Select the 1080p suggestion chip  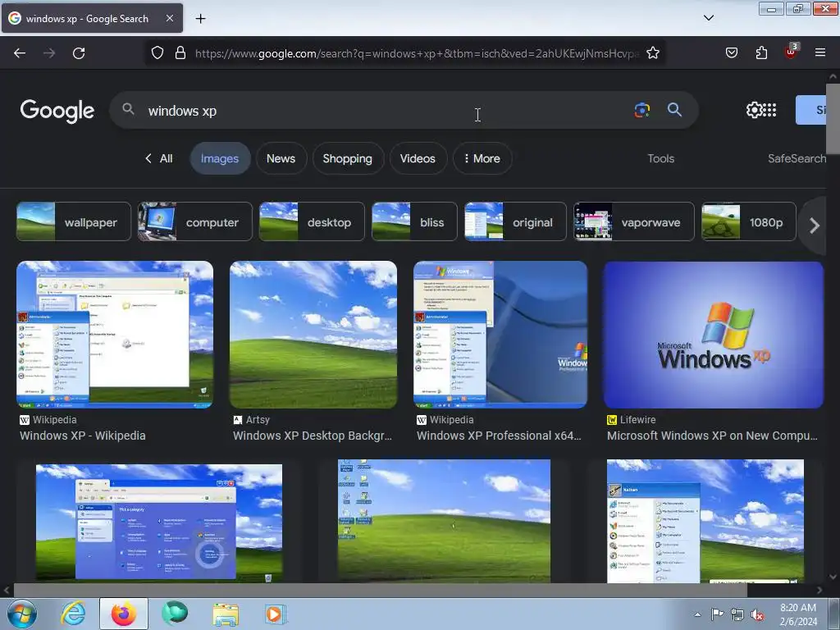749,221
